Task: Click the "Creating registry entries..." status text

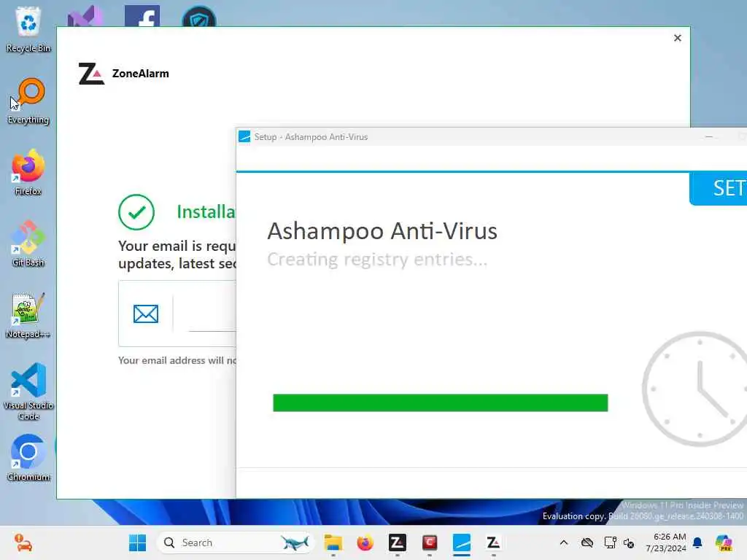Action: [x=377, y=260]
